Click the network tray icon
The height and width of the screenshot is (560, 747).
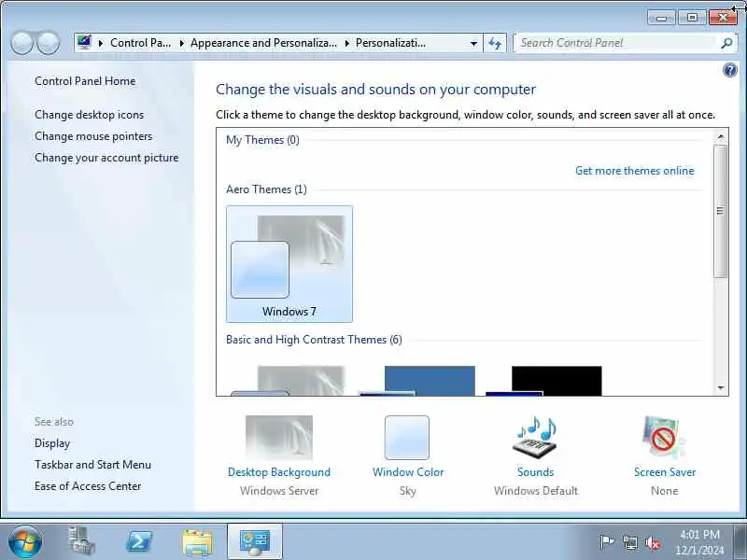click(630, 542)
